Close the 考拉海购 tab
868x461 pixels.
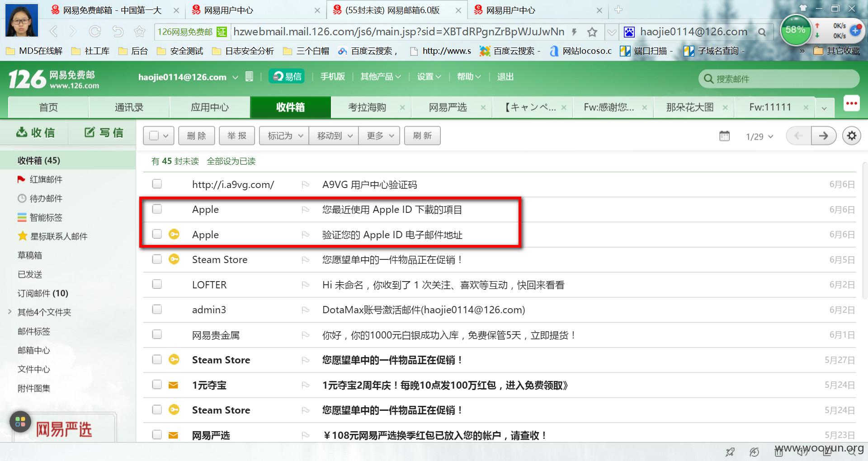pos(402,108)
